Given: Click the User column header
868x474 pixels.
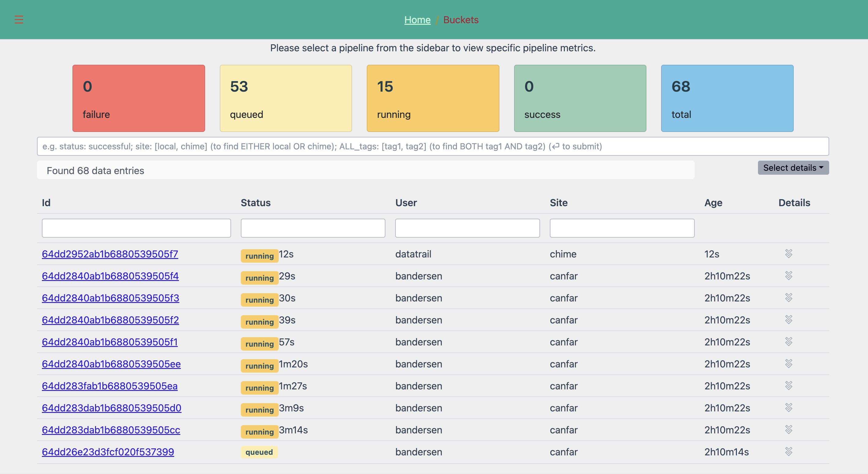Looking at the screenshot, I should coord(406,203).
